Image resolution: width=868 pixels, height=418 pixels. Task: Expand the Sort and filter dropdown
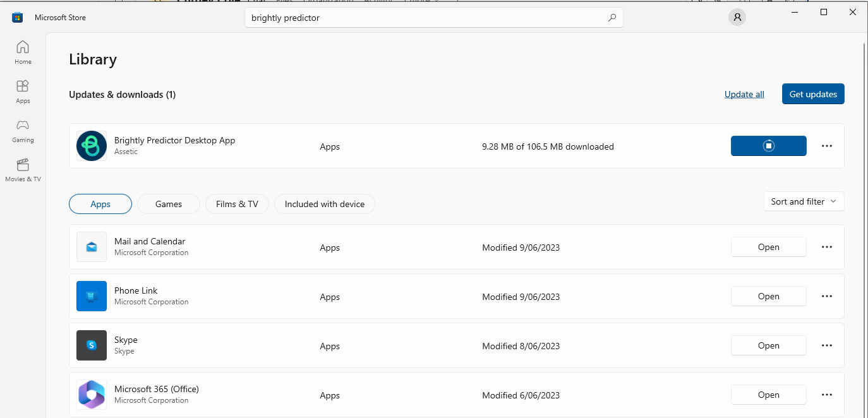tap(804, 201)
